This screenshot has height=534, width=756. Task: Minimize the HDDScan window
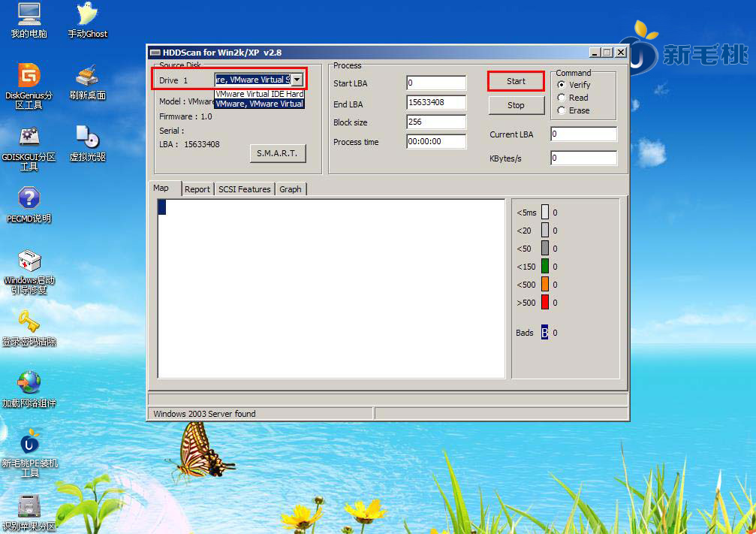595,53
